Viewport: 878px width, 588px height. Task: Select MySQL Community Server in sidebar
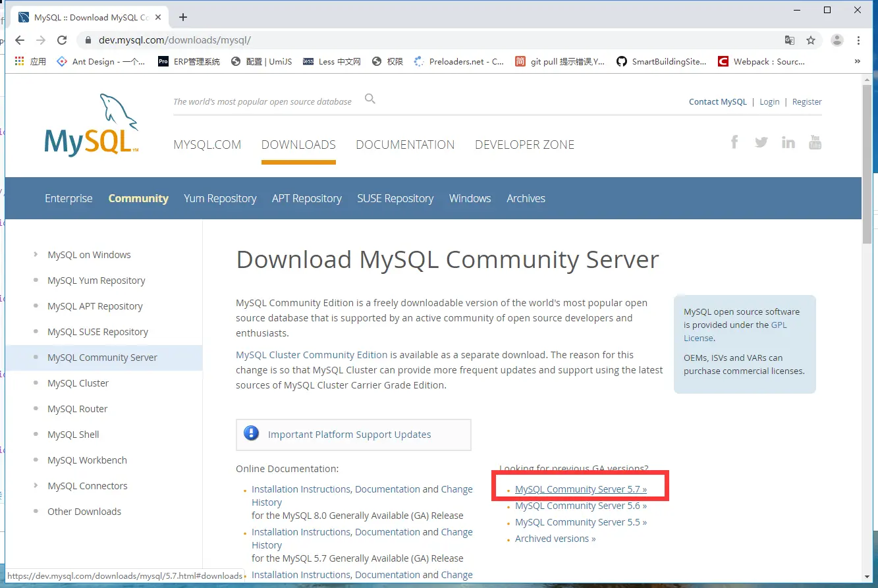tap(102, 358)
